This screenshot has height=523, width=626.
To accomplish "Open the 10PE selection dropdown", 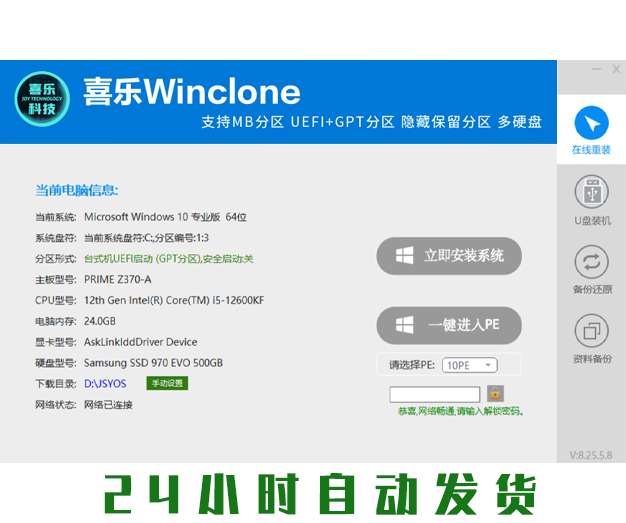I will click(470, 365).
